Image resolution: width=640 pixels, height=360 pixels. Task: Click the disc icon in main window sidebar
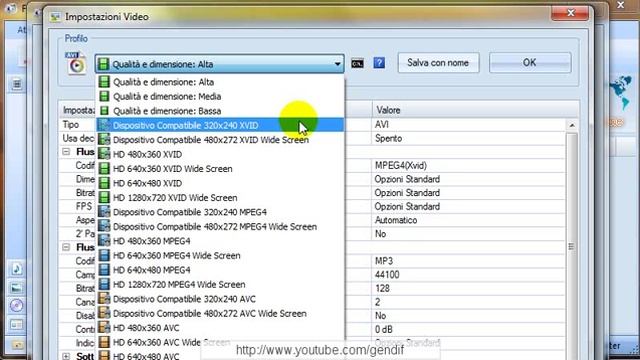coord(16,306)
